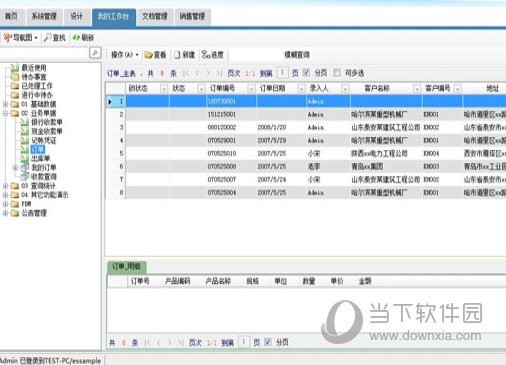Expand the 03 查询统计 folder
The width and height of the screenshot is (506, 365).
(5, 186)
